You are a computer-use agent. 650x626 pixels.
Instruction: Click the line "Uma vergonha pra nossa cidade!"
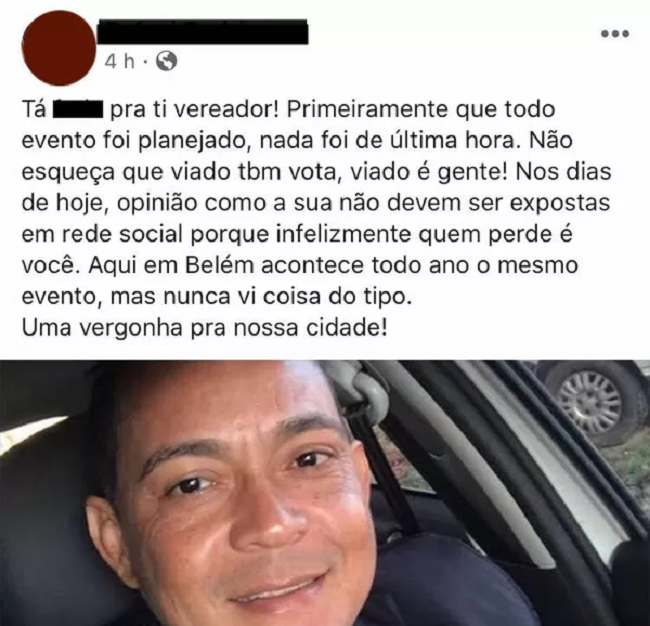tap(204, 328)
